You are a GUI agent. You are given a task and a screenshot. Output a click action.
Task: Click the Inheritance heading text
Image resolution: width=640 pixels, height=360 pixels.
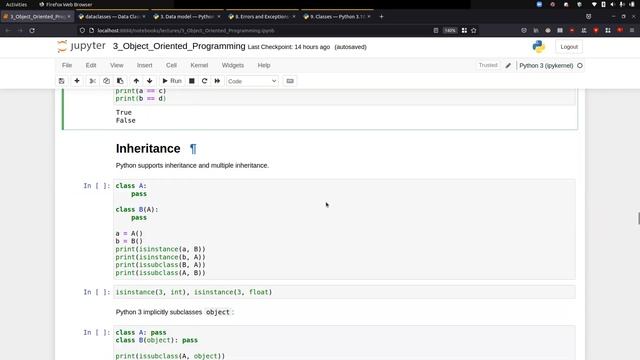click(x=148, y=149)
